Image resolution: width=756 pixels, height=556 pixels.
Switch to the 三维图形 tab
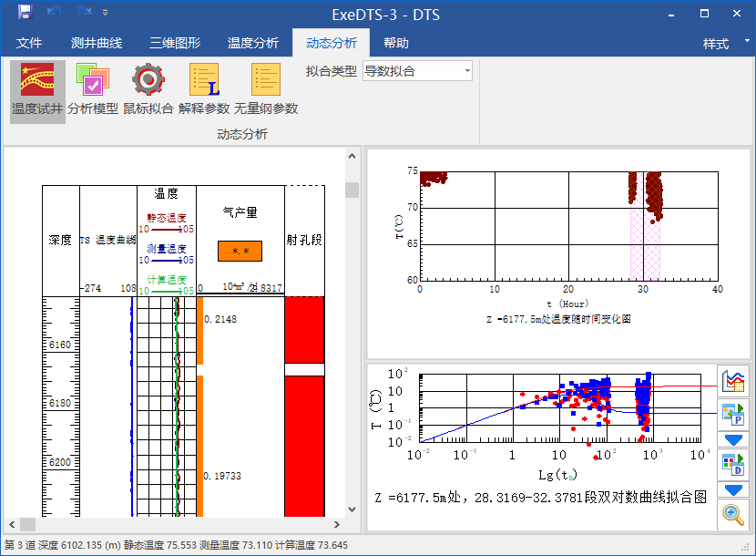click(175, 43)
